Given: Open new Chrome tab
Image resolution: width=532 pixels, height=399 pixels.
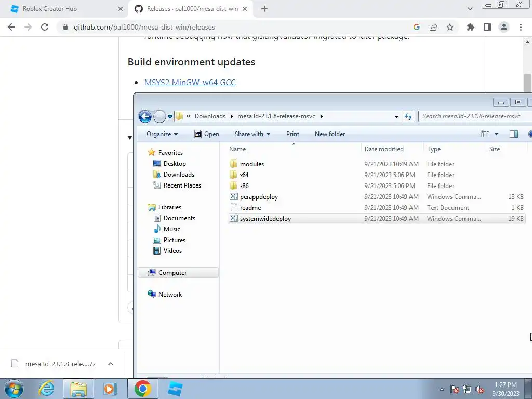Looking at the screenshot, I should (x=264, y=9).
